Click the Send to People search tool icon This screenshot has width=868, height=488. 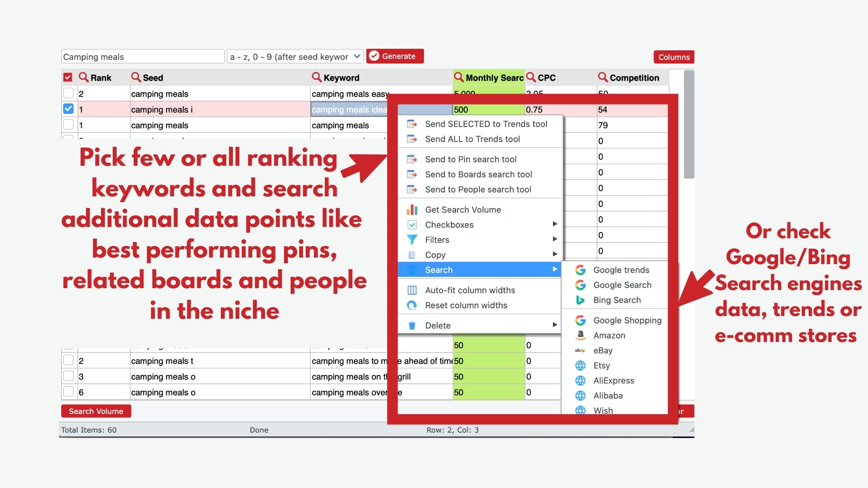click(412, 189)
